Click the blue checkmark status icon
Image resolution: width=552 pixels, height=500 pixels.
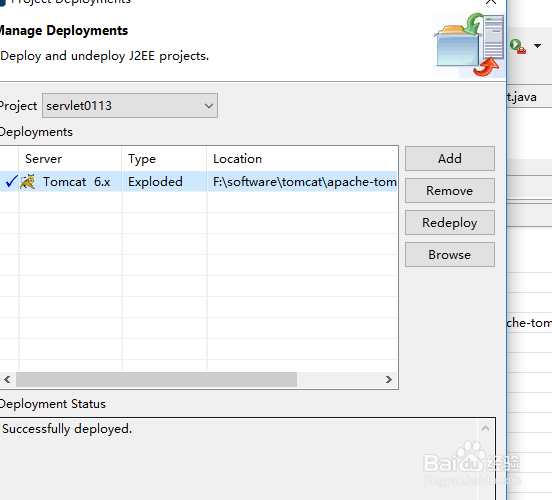pos(11,182)
